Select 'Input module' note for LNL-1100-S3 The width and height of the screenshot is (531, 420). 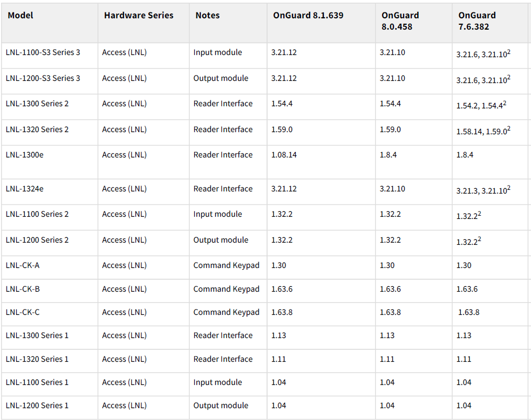(x=218, y=52)
